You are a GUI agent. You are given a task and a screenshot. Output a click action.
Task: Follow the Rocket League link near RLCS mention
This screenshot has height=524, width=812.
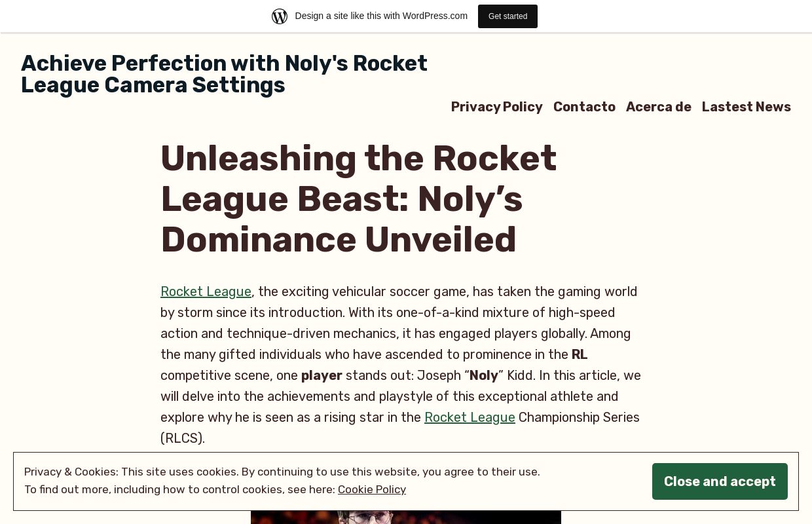coord(470,417)
